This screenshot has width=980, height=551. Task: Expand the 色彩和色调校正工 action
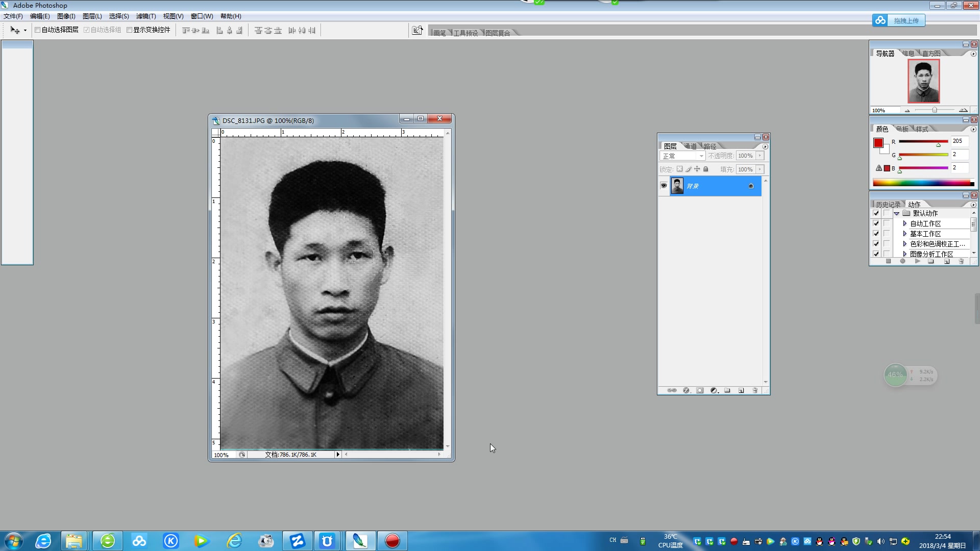click(905, 244)
